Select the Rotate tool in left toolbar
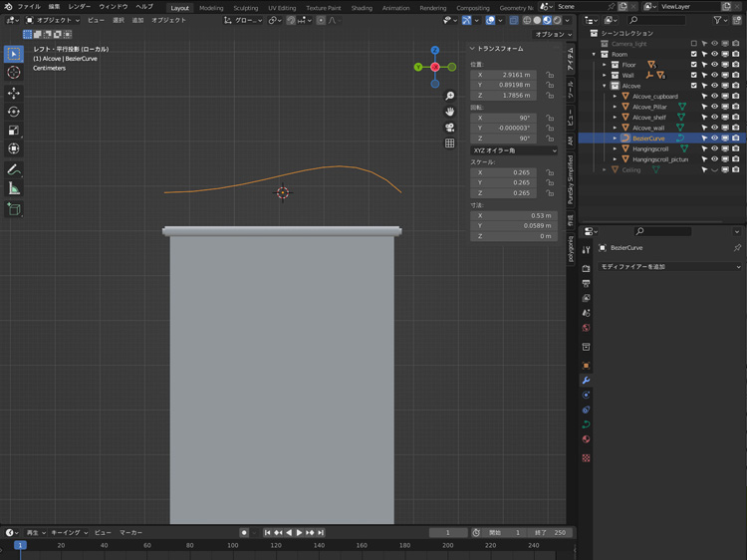The image size is (747, 560). point(14,112)
